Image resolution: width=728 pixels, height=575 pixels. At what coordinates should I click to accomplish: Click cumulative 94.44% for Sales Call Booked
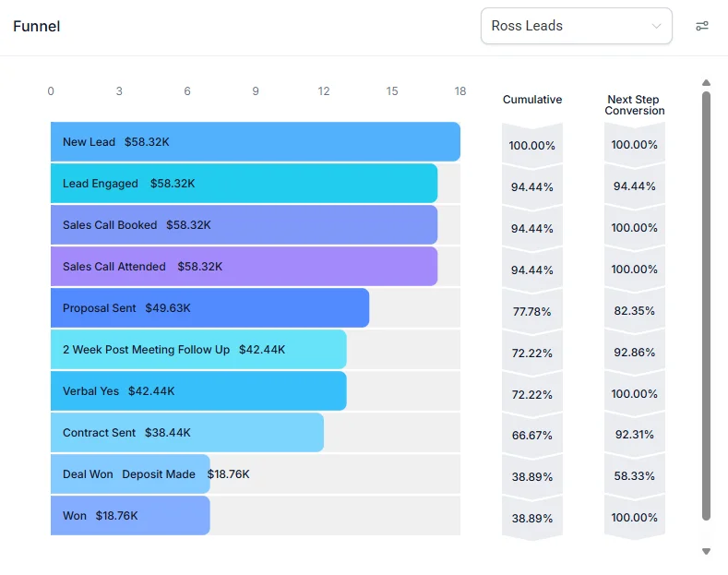coord(532,229)
